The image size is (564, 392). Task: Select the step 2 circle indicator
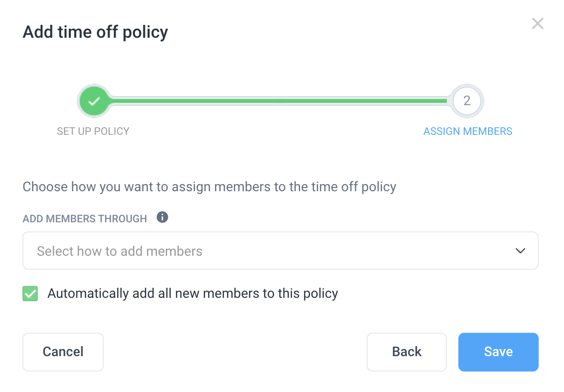(x=467, y=101)
